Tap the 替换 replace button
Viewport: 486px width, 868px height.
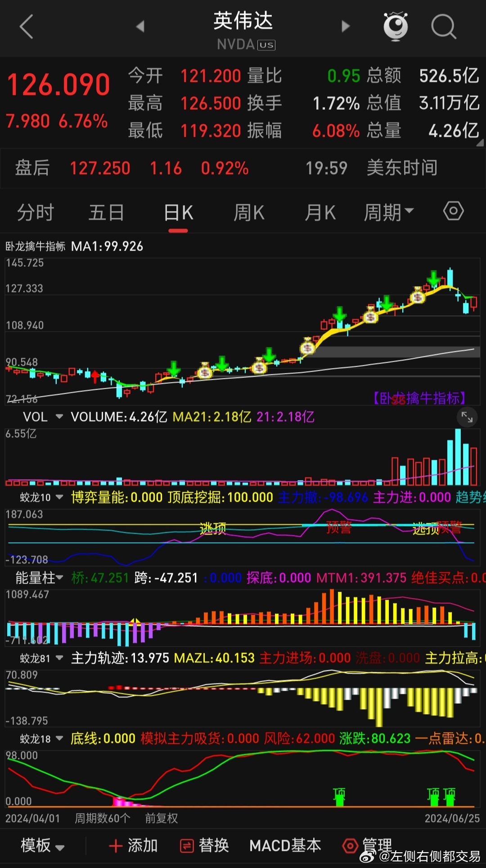click(204, 846)
